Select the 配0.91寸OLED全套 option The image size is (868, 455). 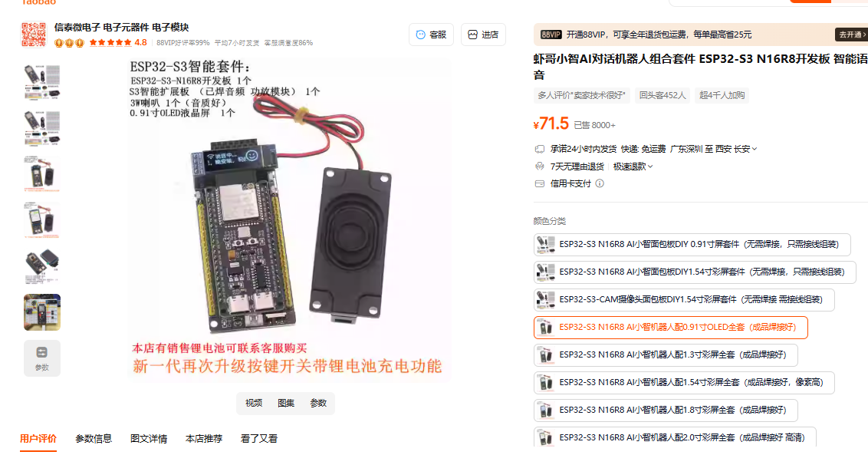(x=670, y=328)
